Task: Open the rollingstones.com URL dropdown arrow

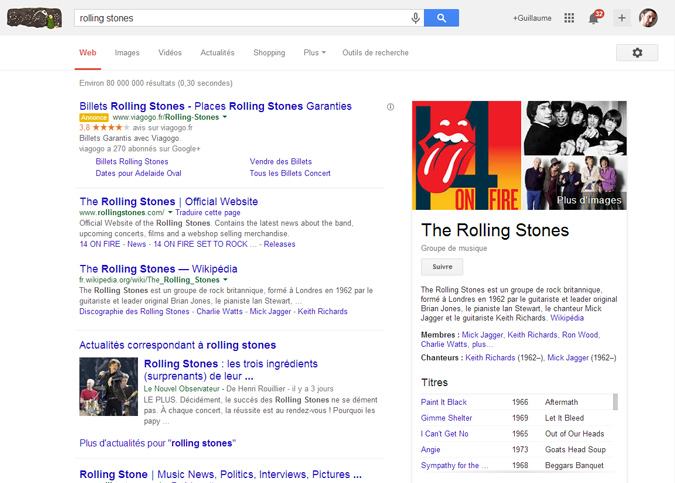Action: [x=171, y=213]
